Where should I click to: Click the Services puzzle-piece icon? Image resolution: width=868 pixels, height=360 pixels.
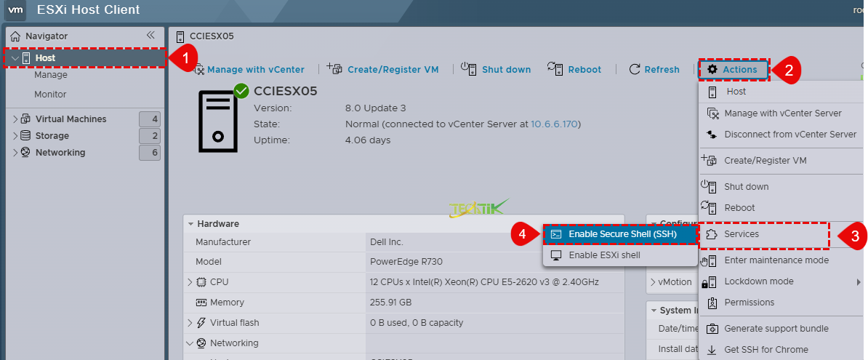[x=712, y=234]
